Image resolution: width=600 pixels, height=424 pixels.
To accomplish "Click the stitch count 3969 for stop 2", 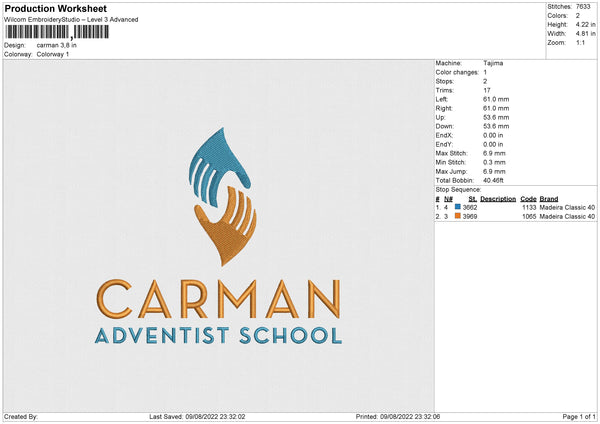I will (x=470, y=217).
